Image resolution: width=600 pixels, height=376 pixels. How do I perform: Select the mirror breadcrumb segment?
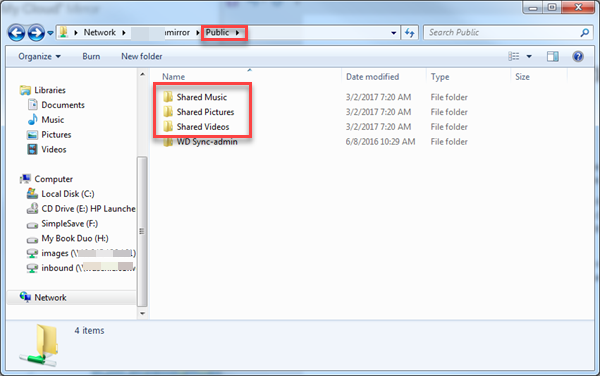click(177, 33)
